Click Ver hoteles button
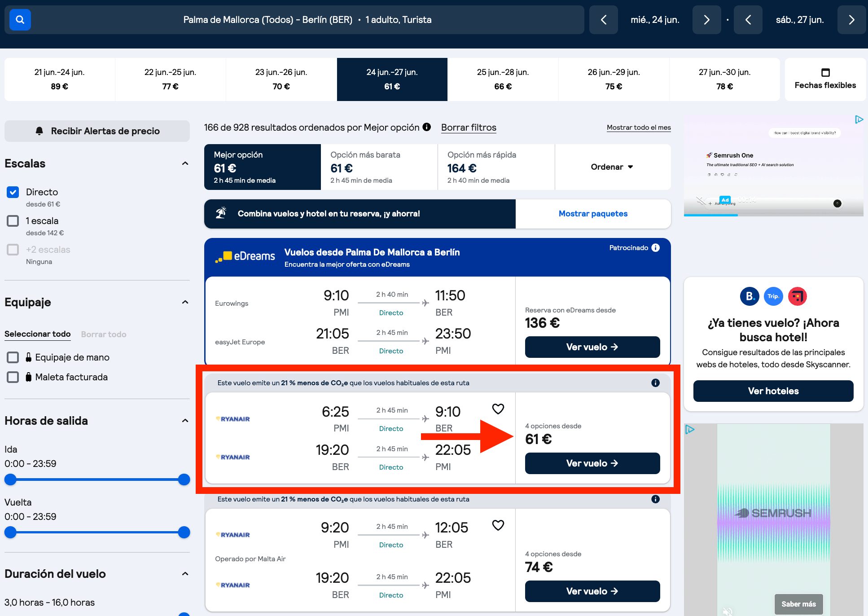Screen dimensions: 868x616 773,391
